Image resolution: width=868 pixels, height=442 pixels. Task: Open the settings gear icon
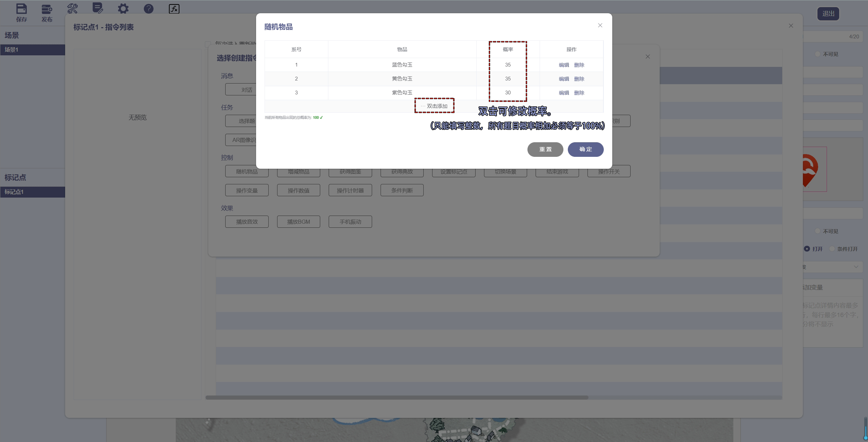point(123,8)
